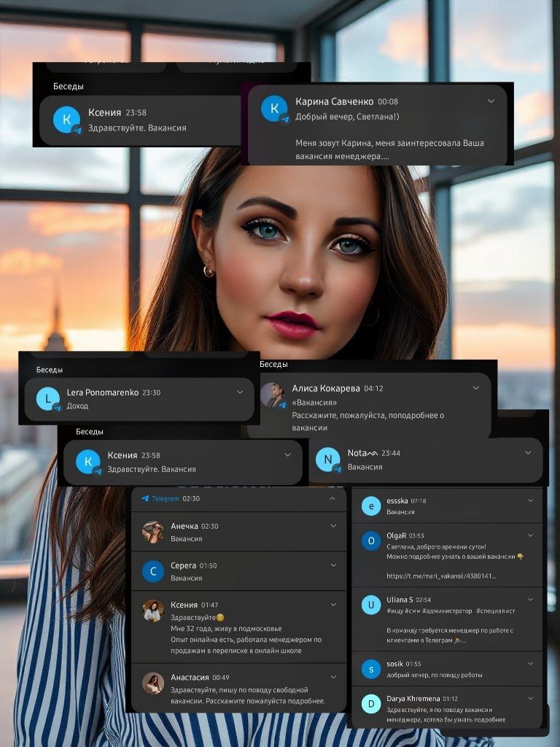Expand essska 07:18 notification chevron
The height and width of the screenshot is (747, 560).
531,500
